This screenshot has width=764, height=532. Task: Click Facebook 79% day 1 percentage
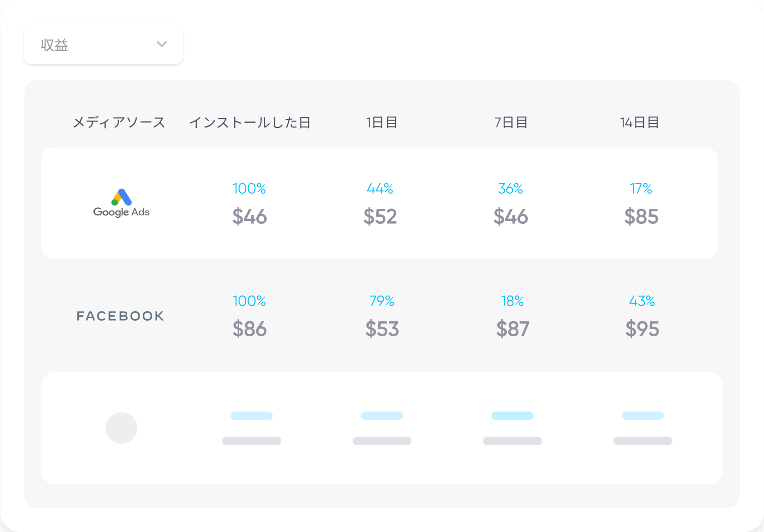click(382, 301)
